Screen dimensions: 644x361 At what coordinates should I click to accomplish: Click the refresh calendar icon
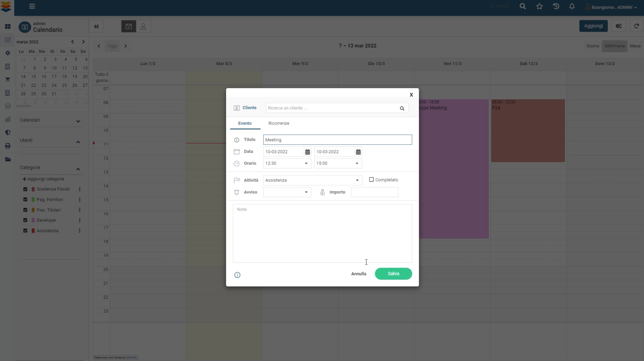(x=636, y=26)
